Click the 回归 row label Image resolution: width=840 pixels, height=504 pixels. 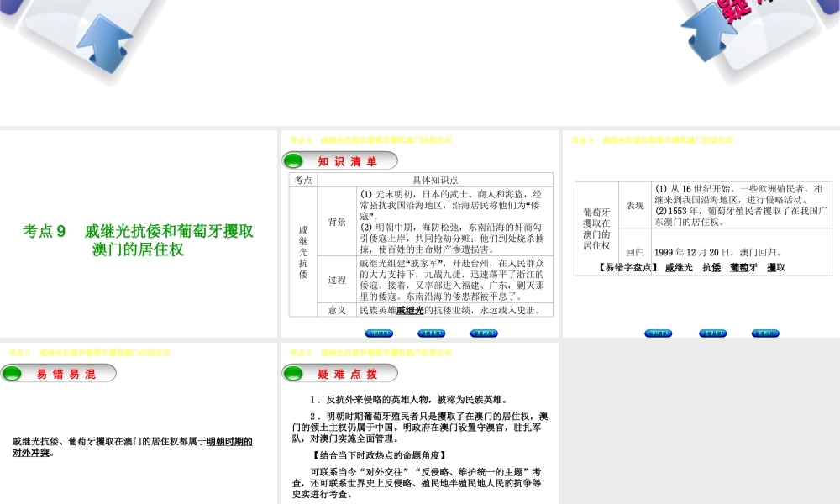pyautogui.click(x=635, y=252)
